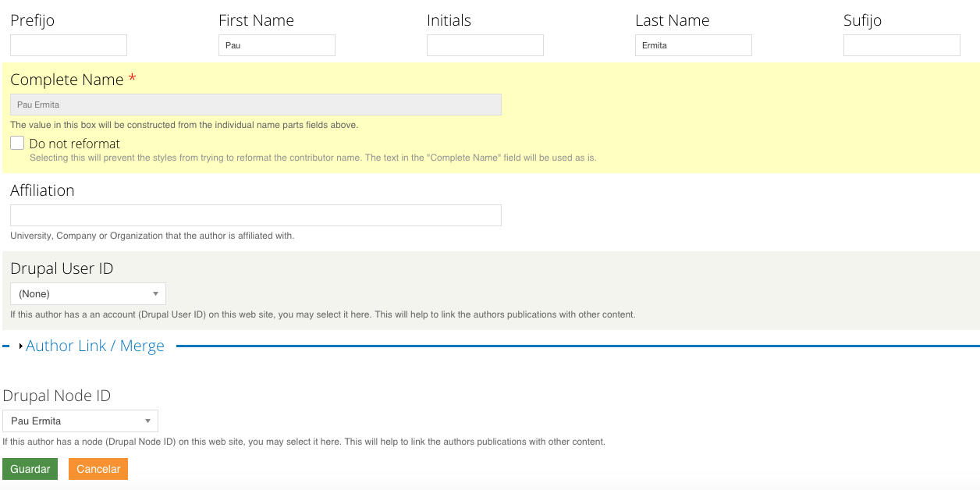Click the 'Do not reformat' label text

pos(75,144)
